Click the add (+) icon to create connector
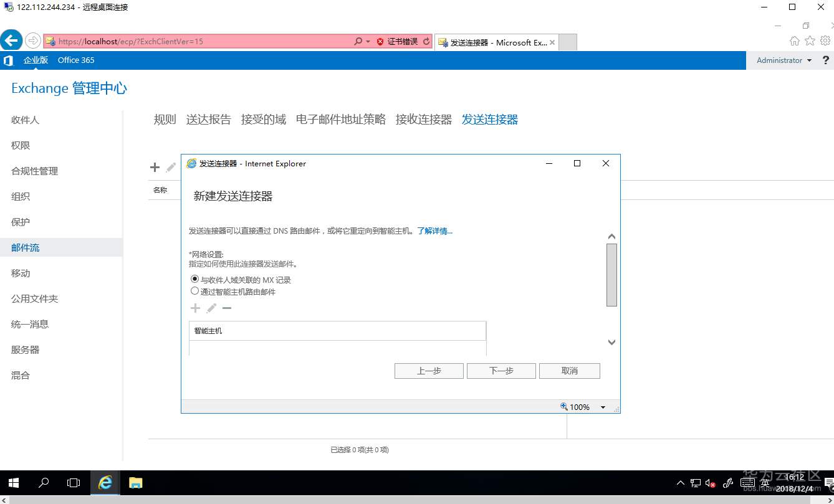 (155, 166)
